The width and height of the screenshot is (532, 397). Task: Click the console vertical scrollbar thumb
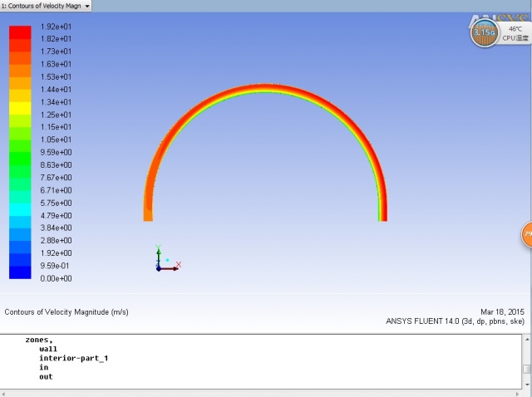[x=527, y=369]
